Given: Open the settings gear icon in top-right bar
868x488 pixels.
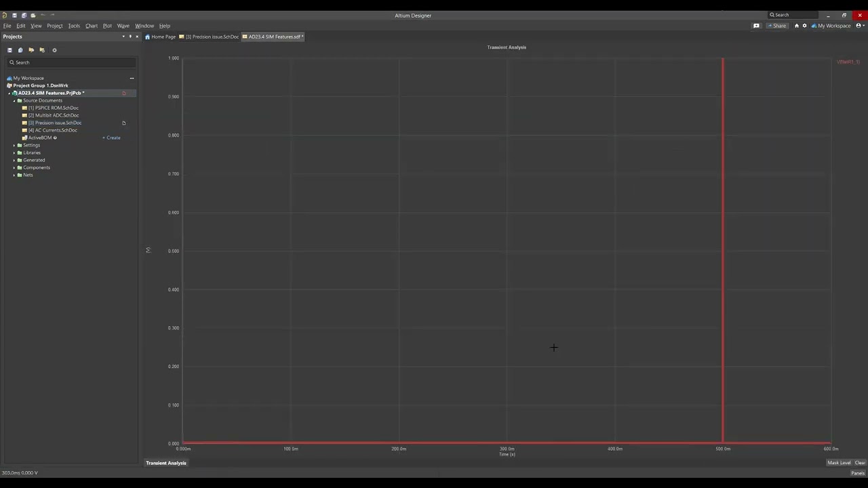Looking at the screenshot, I should [x=804, y=26].
